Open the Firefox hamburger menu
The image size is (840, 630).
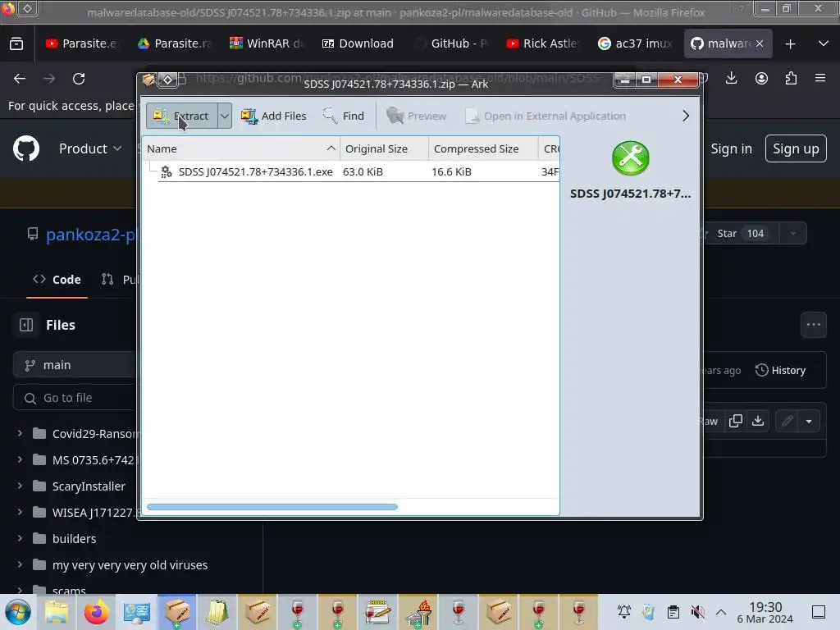pyautogui.click(x=820, y=78)
